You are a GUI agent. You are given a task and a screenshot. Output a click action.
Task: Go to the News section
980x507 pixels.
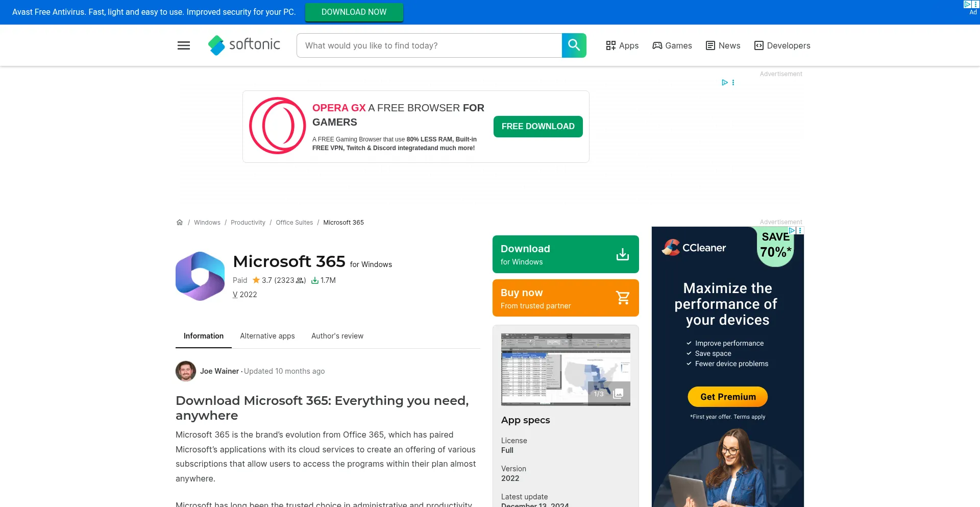click(x=723, y=45)
